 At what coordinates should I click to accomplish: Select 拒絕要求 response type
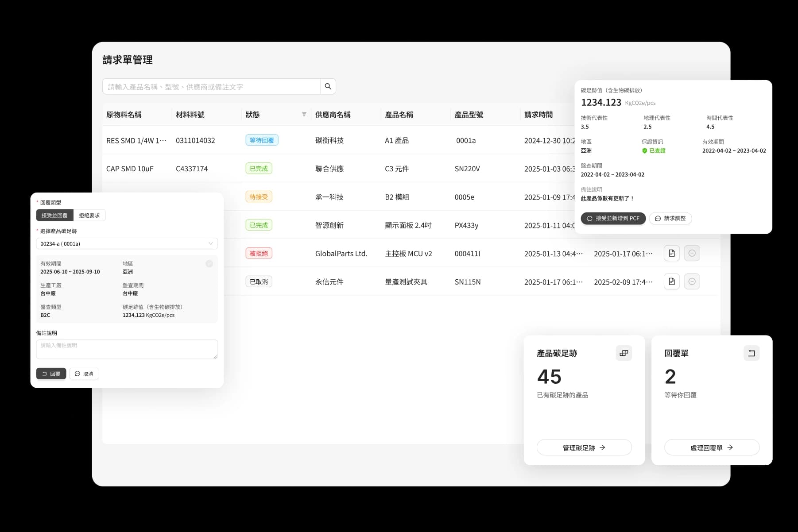pyautogui.click(x=89, y=215)
